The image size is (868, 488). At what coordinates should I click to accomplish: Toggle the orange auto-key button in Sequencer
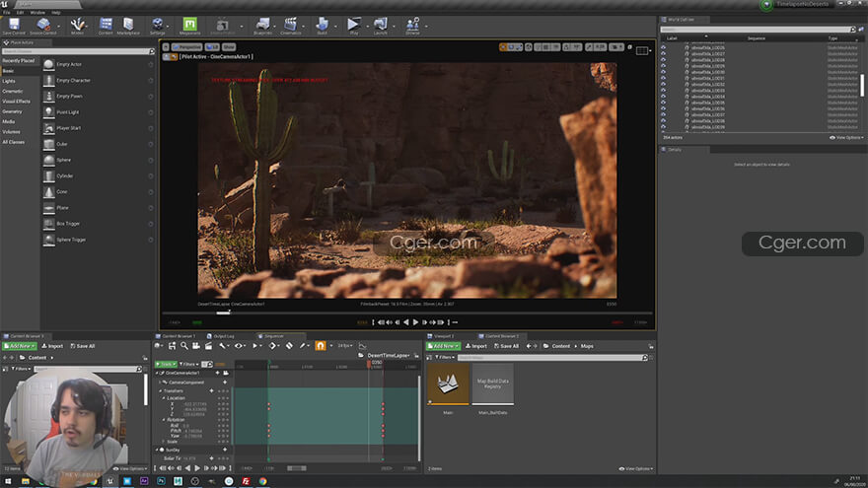[x=320, y=346]
